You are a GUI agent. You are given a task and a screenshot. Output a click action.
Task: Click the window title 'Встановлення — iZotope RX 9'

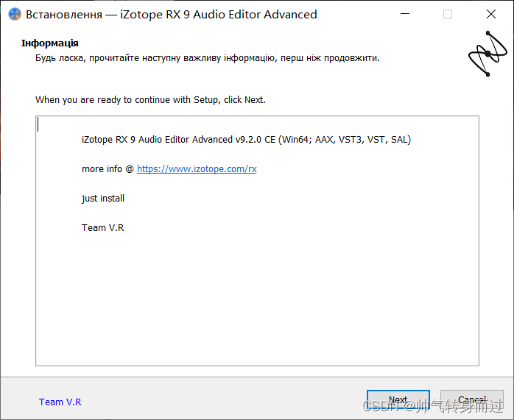point(172,15)
